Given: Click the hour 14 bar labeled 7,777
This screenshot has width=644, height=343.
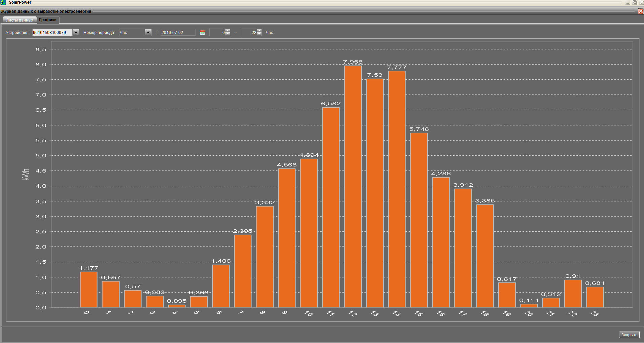Looking at the screenshot, I should click(x=397, y=189).
